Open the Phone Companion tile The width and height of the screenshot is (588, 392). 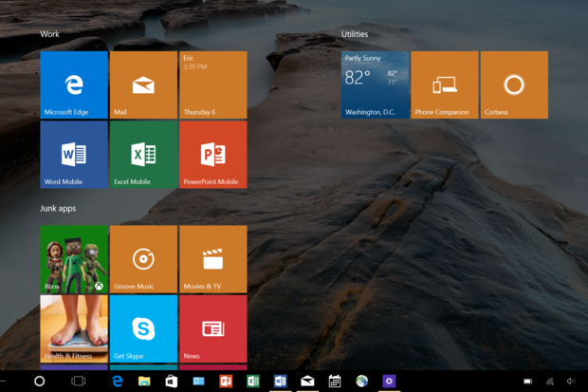tap(445, 84)
